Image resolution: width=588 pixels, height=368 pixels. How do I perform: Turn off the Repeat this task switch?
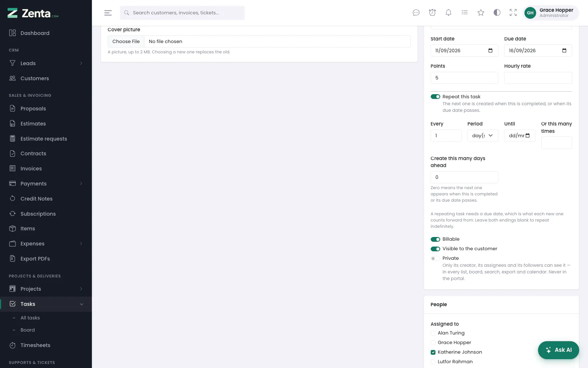click(x=435, y=97)
